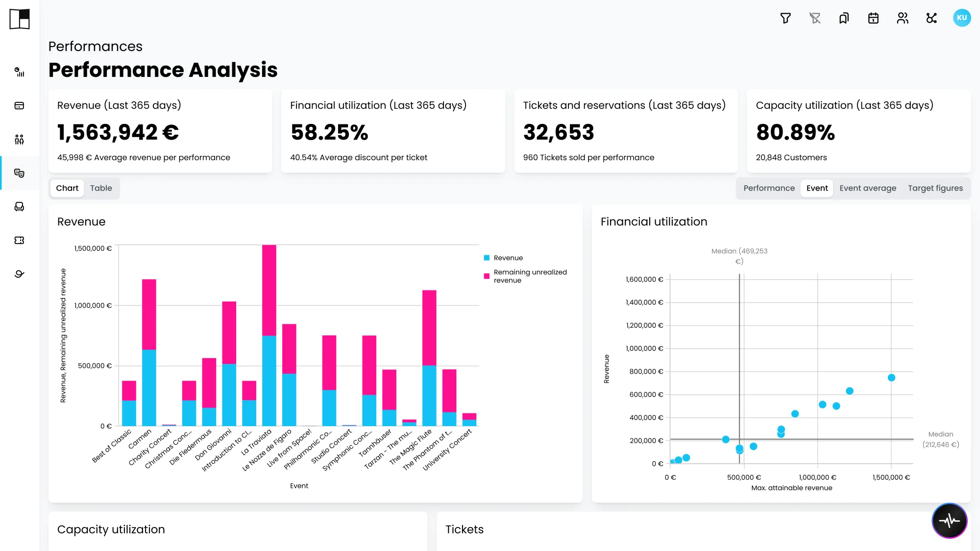Toggle Remaining unrealized revenue legend entry
The height and width of the screenshot is (551, 980).
coord(526,276)
